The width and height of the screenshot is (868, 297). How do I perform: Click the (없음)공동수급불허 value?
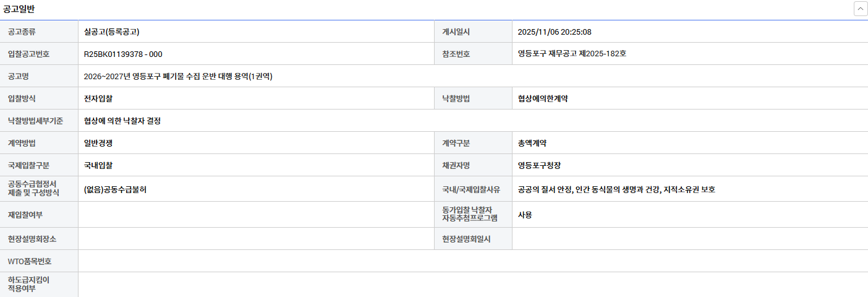pos(115,189)
